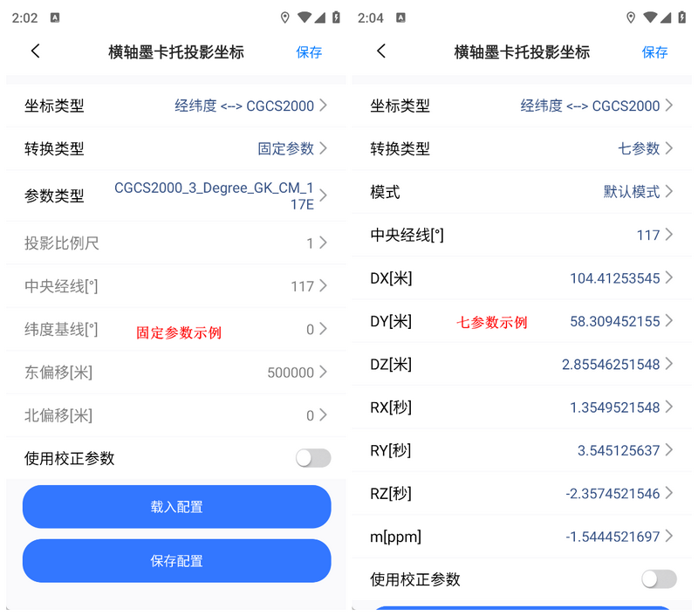This screenshot has height=616, width=698.
Task: Open 模式 默认模式 selector
Action: (x=522, y=192)
